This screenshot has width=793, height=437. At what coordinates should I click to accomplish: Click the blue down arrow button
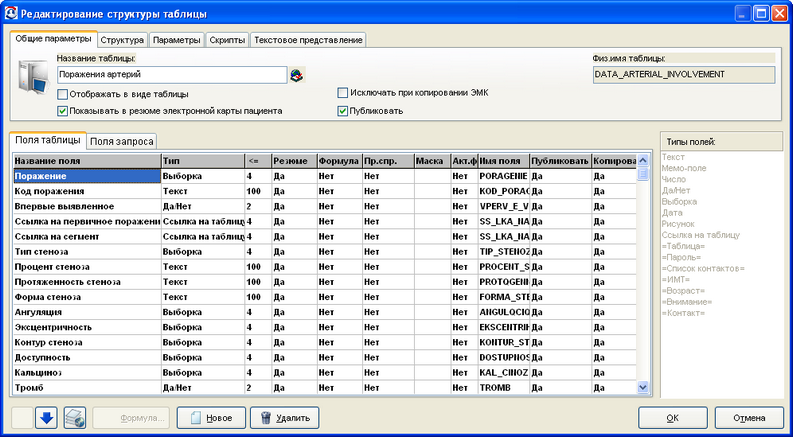47,418
